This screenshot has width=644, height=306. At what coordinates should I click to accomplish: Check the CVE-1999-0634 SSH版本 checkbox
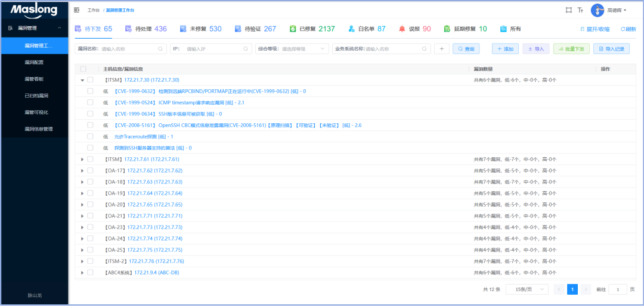coord(91,114)
